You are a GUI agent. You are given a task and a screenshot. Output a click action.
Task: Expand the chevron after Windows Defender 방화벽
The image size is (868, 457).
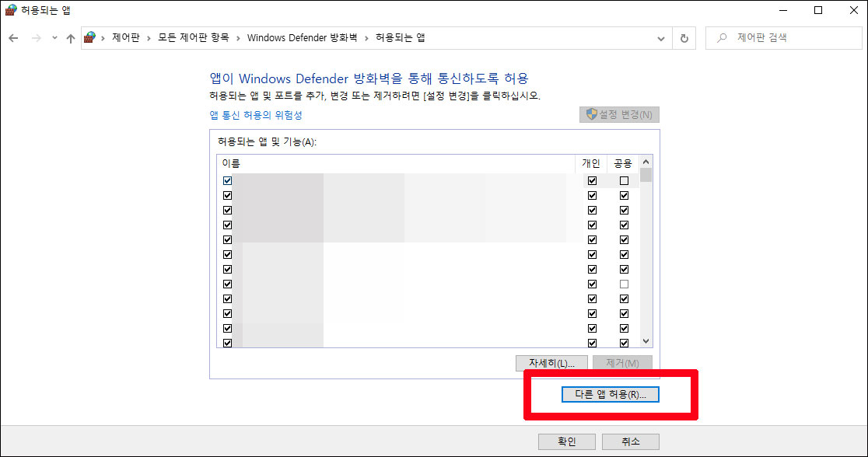click(366, 38)
